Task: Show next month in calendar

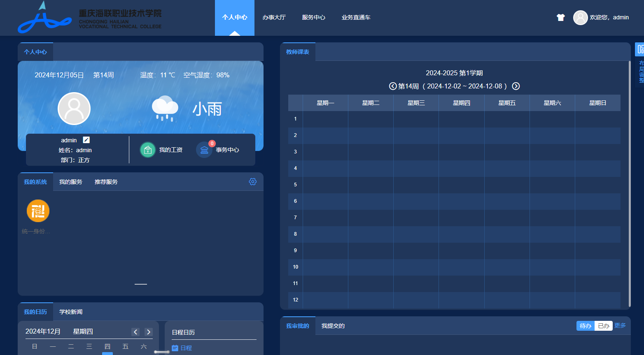Action: pos(149,332)
